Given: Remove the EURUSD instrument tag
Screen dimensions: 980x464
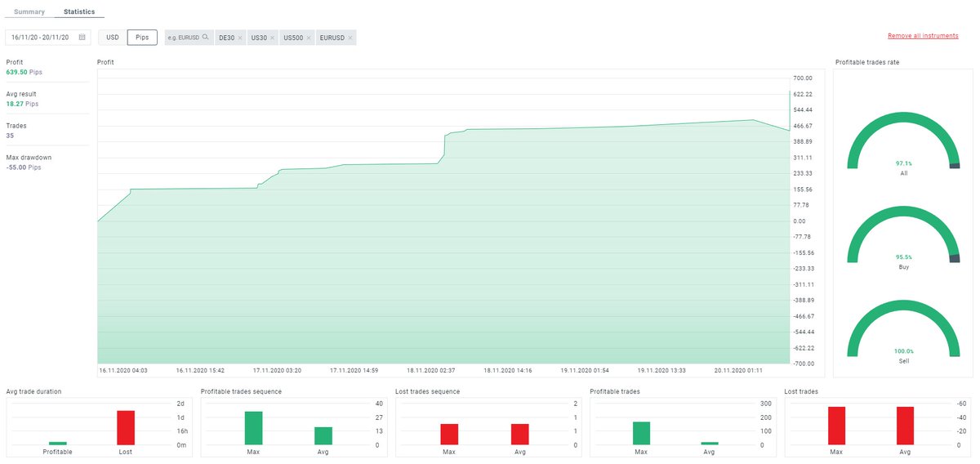Looking at the screenshot, I should pos(350,38).
